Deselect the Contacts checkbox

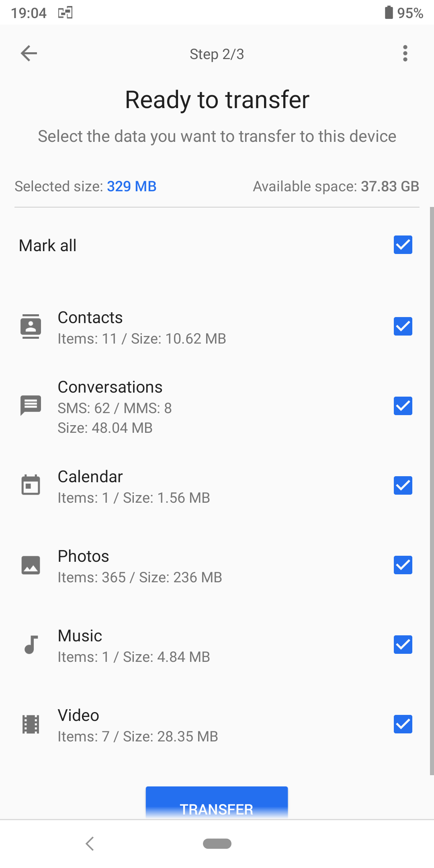point(403,326)
